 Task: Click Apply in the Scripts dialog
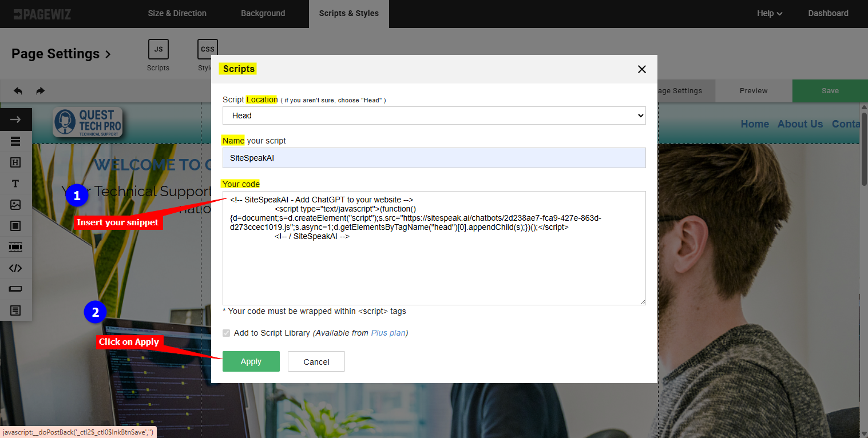[x=251, y=361]
